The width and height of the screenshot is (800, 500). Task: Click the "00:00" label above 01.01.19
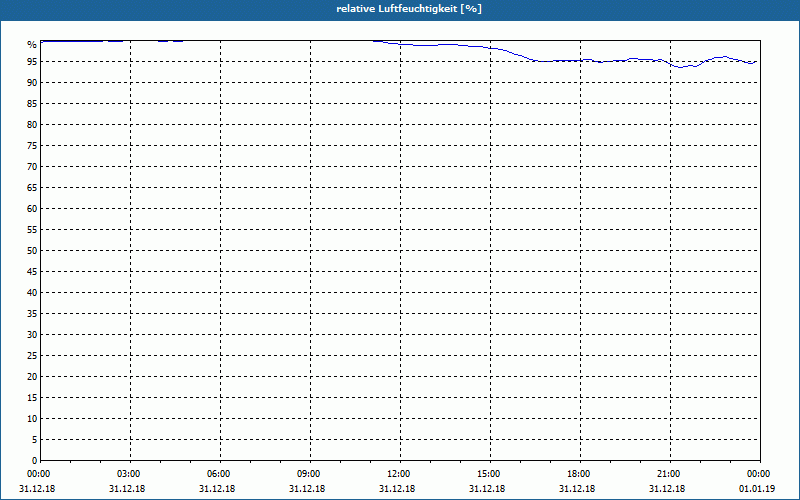point(760,474)
